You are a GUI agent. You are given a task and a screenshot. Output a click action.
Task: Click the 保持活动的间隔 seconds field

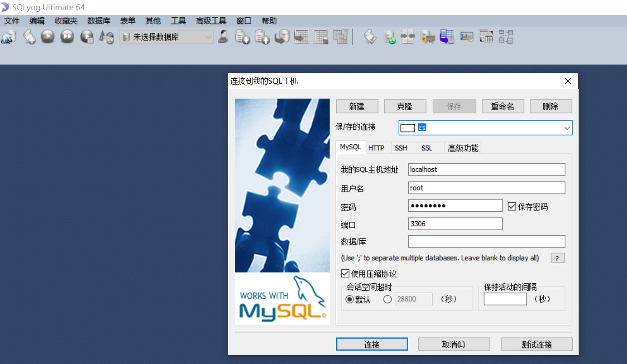pos(505,299)
